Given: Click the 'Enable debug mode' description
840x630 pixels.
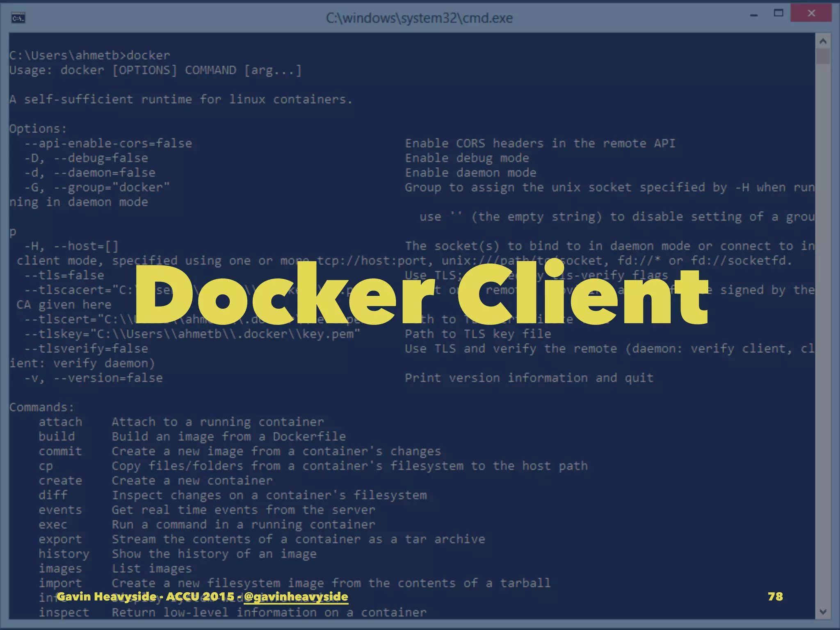Looking at the screenshot, I should (x=467, y=158).
